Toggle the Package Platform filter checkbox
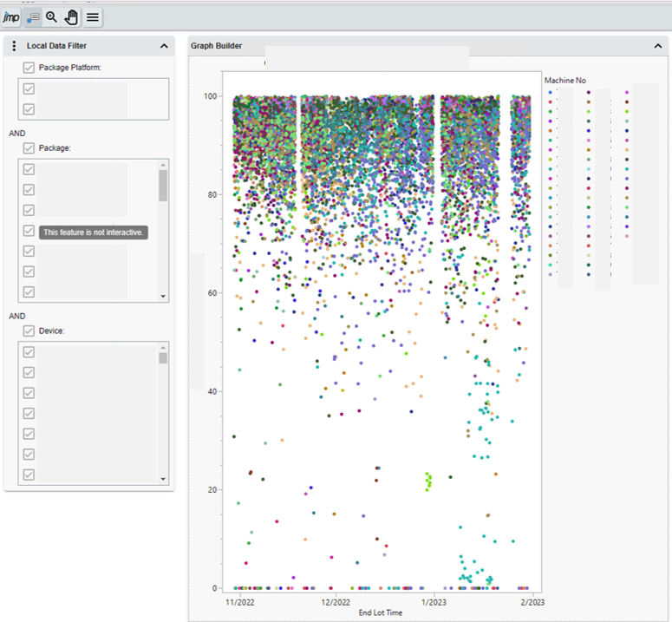Image resolution: width=672 pixels, height=622 pixels. pyautogui.click(x=29, y=68)
